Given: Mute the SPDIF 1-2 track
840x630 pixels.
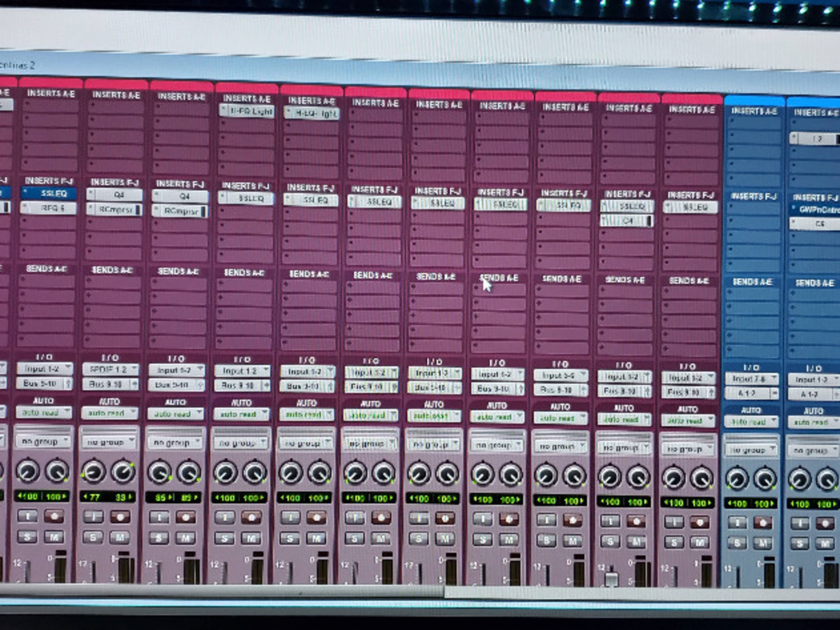Looking at the screenshot, I should coord(120,537).
